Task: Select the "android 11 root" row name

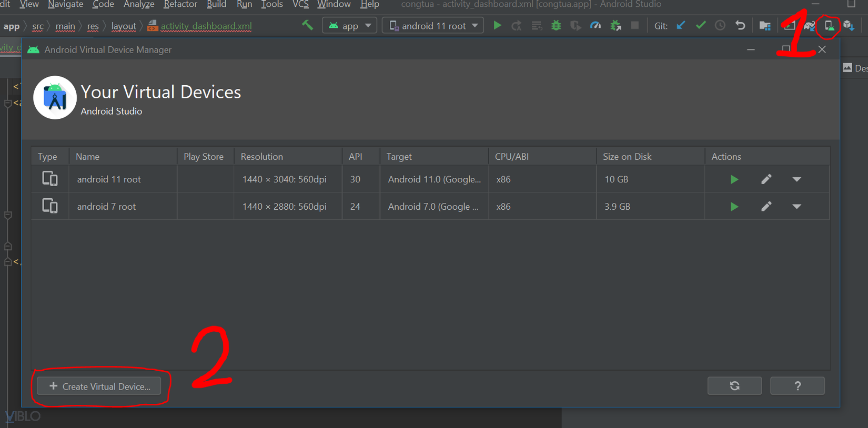Action: tap(109, 179)
